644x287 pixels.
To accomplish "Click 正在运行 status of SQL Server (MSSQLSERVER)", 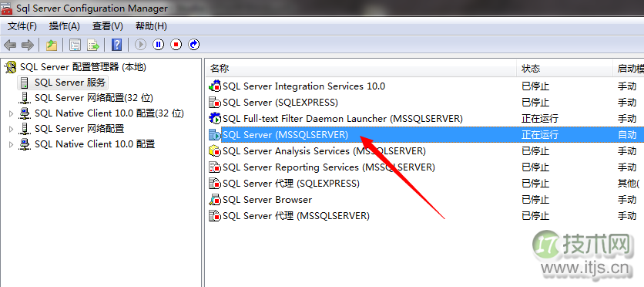I will 540,135.
